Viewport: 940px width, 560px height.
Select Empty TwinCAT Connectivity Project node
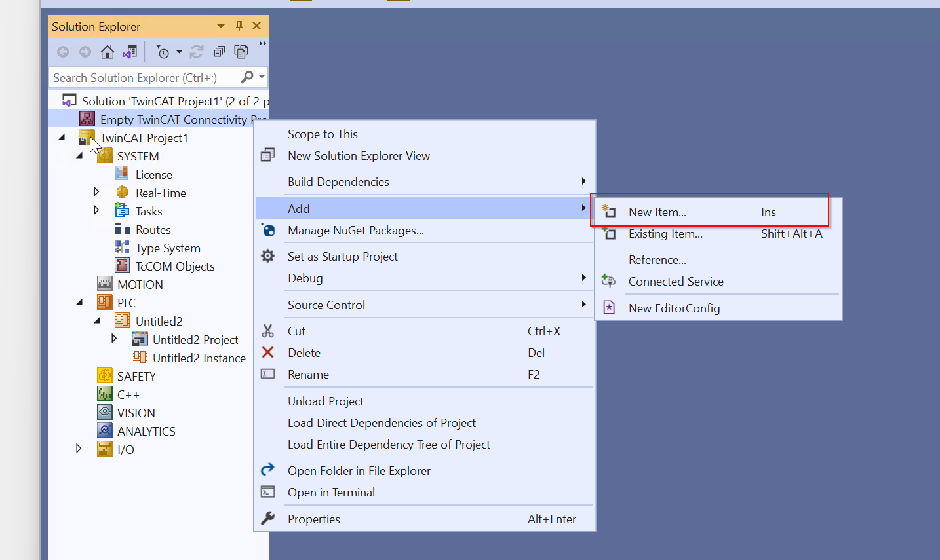point(173,119)
